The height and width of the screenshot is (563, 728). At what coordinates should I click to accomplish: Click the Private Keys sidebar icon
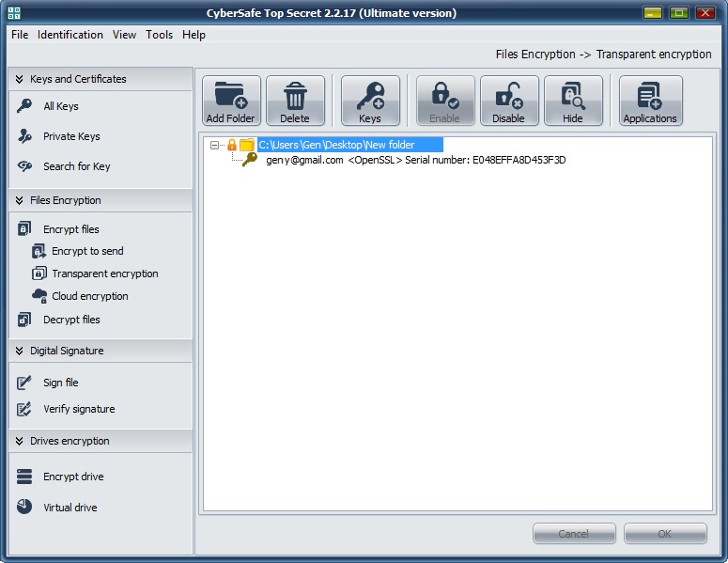coord(24,136)
